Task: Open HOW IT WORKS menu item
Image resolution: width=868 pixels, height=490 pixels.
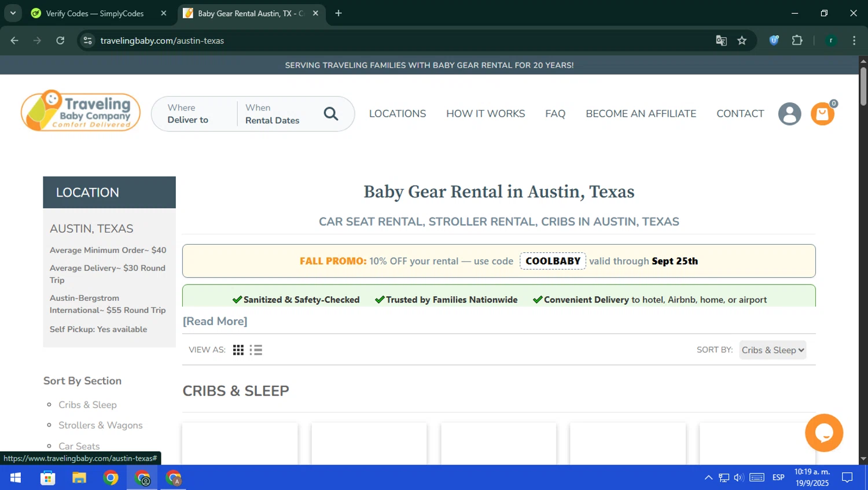Action: coord(486,114)
